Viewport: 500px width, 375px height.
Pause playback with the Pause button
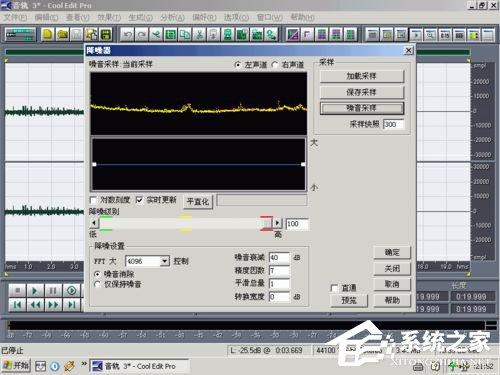pos(53,291)
